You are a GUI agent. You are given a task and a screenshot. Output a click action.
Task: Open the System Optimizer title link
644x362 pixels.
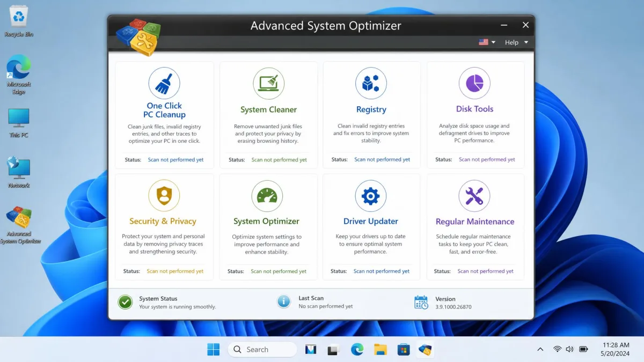point(266,221)
